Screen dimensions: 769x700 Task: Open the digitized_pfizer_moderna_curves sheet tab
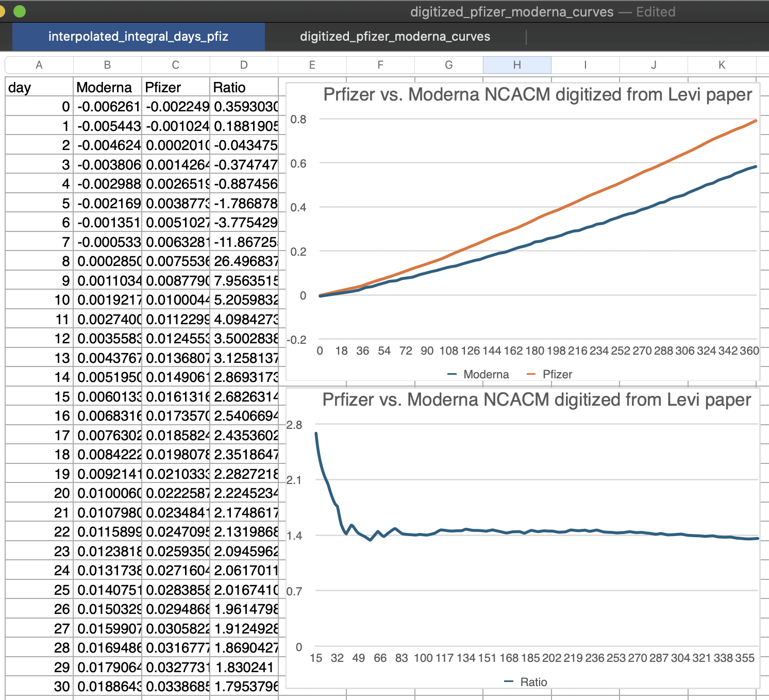[395, 37]
